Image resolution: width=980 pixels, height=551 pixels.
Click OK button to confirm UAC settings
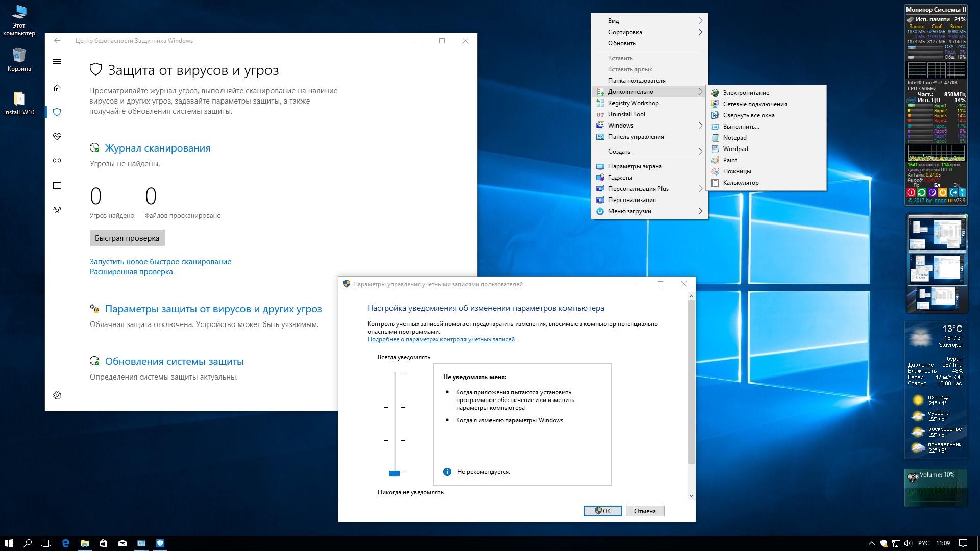601,511
